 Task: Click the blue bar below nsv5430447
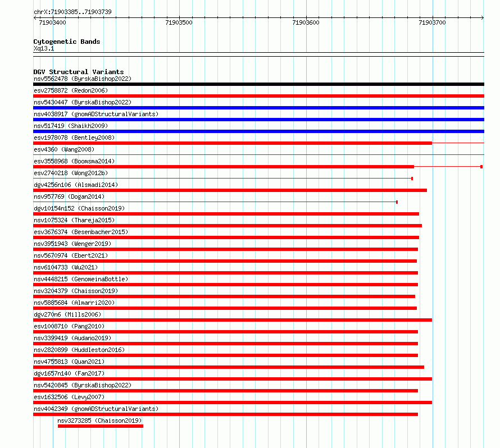[x=258, y=108]
